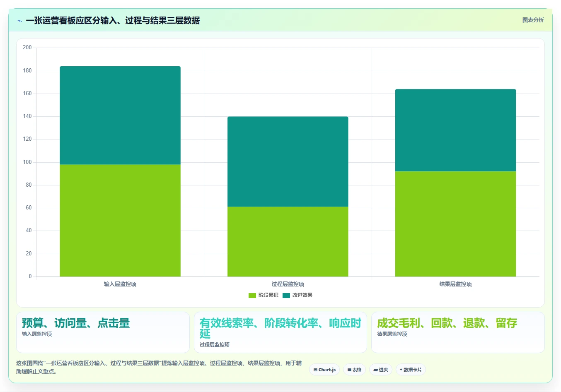Click the green 阶段累积 bar for 过程层监控项
This screenshot has height=392, width=561.
pyautogui.click(x=288, y=242)
